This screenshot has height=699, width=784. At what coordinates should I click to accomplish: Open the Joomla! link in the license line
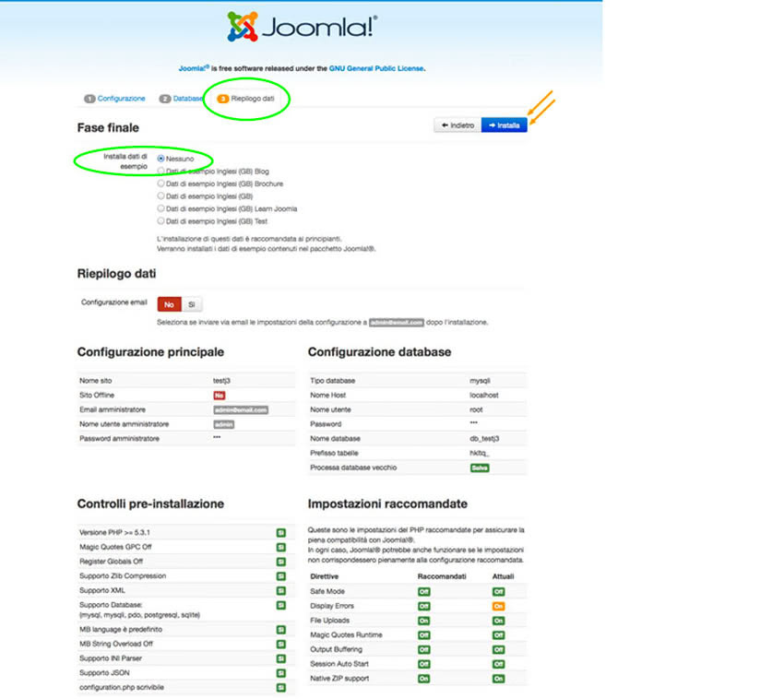coord(194,68)
